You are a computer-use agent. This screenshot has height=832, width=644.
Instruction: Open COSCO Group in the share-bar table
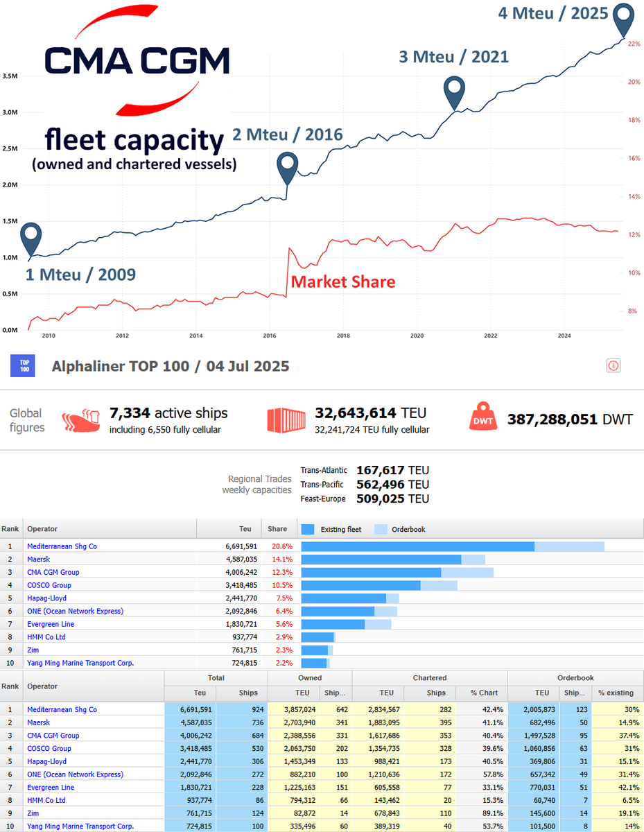click(x=49, y=585)
